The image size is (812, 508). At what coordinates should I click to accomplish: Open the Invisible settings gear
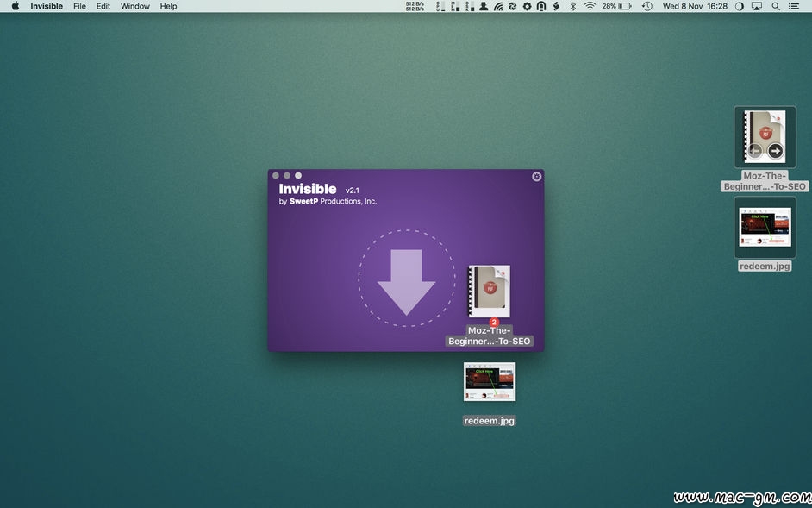[x=536, y=176]
